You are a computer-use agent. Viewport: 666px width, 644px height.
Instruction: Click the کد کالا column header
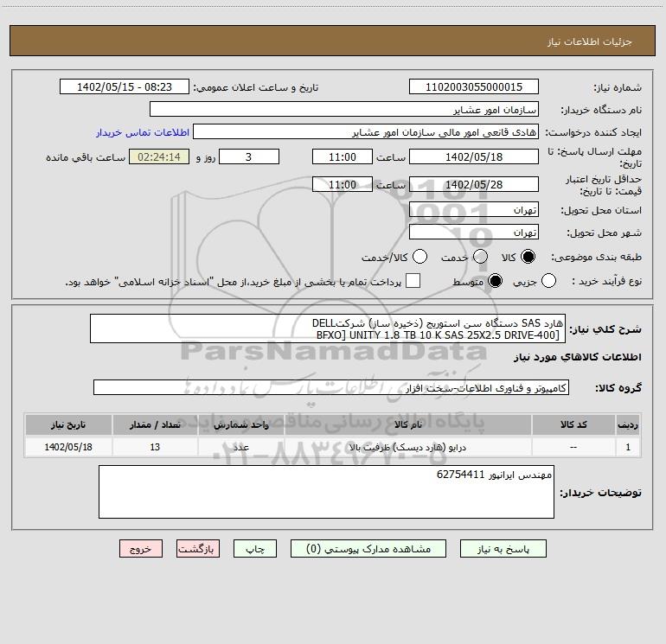tap(573, 424)
